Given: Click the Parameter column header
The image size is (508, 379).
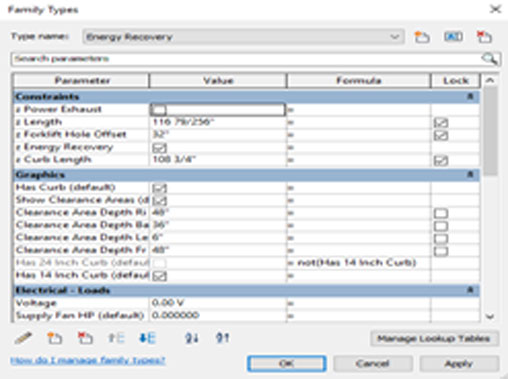Looking at the screenshot, I should point(81,81).
